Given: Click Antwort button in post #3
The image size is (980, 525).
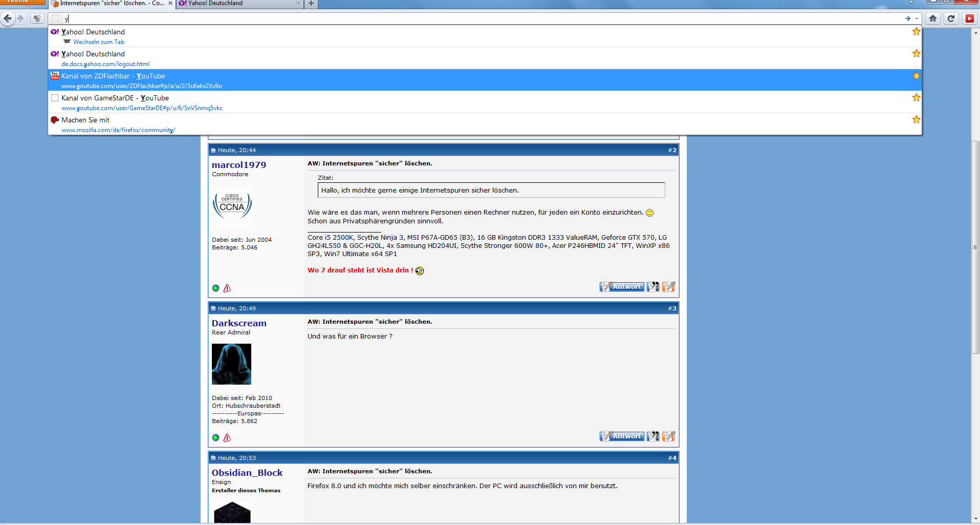Looking at the screenshot, I should pos(622,436).
